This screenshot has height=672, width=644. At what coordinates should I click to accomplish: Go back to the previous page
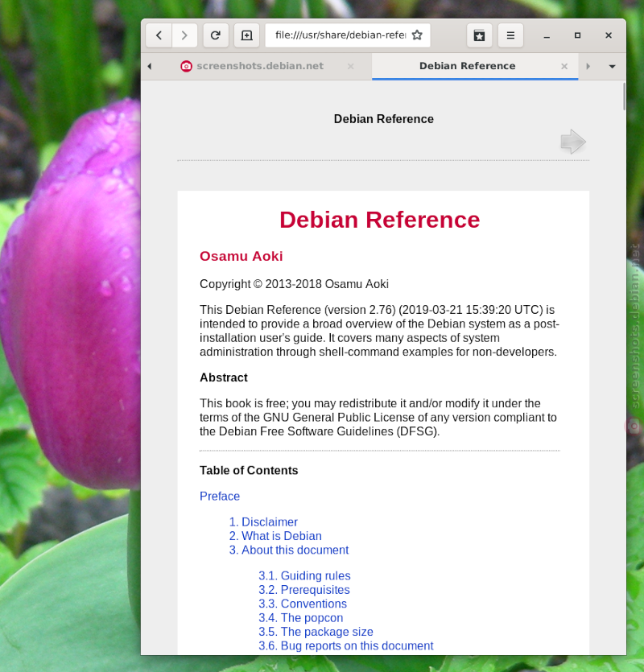coord(159,35)
